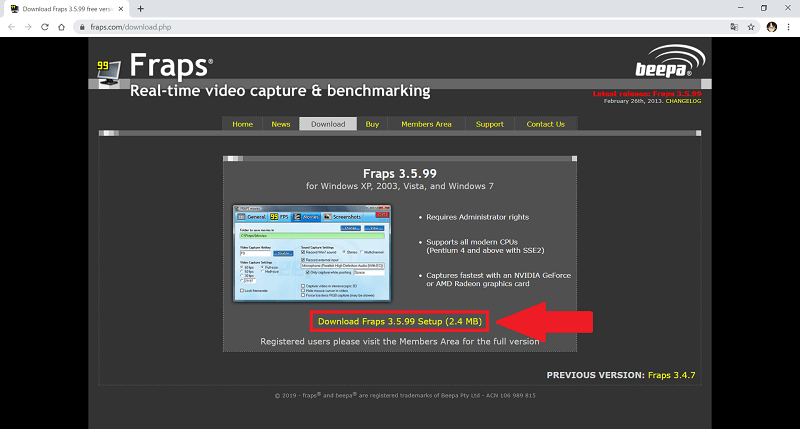The image size is (800, 429).
Task: Open the Support tab
Action: click(x=489, y=124)
